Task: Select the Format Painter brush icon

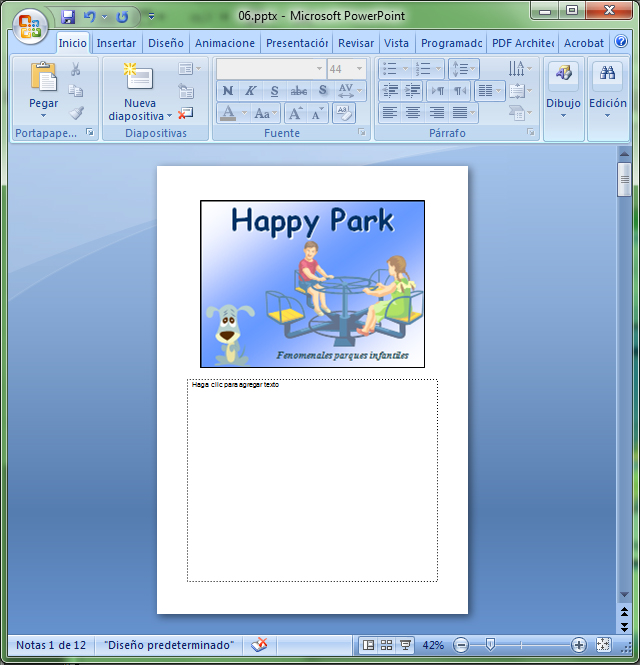Action: click(x=76, y=113)
